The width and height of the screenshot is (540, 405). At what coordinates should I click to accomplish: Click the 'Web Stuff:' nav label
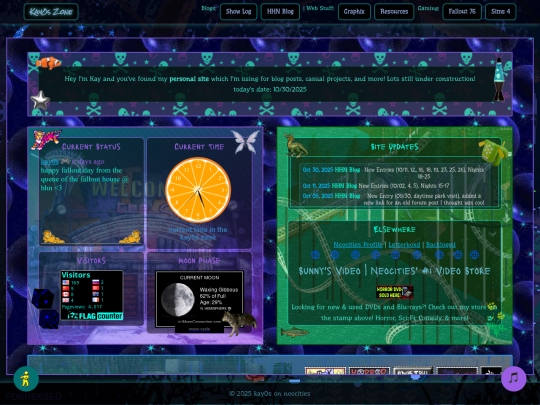[320, 8]
